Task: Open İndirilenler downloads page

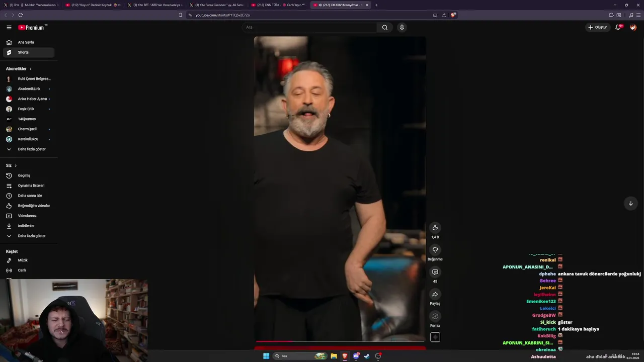Action: click(29, 226)
